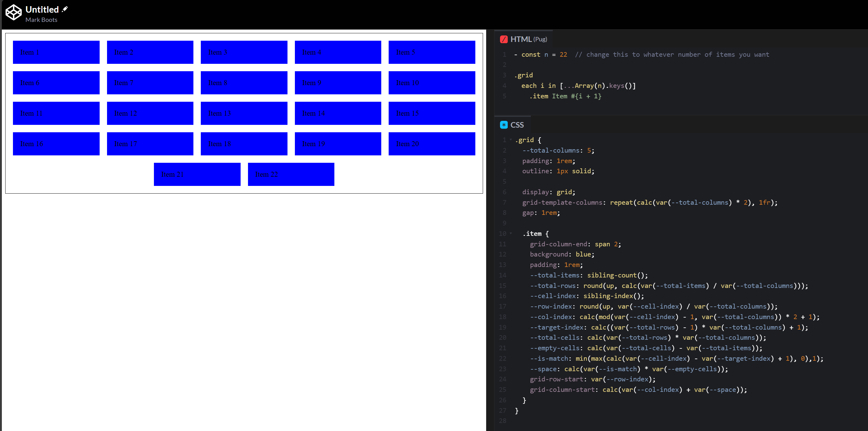Click the Item 22 preview box
Screen dimensions: 868x431
pos(291,174)
